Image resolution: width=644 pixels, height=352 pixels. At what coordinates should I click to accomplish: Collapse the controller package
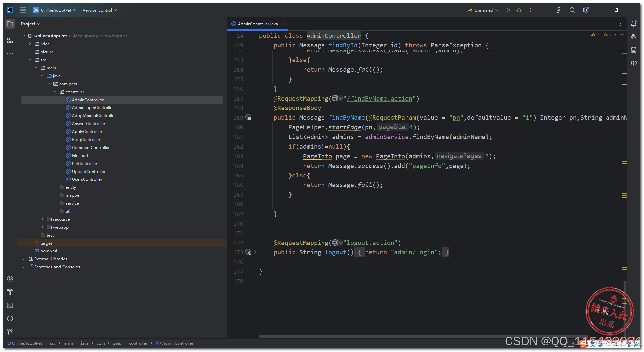tap(55, 92)
